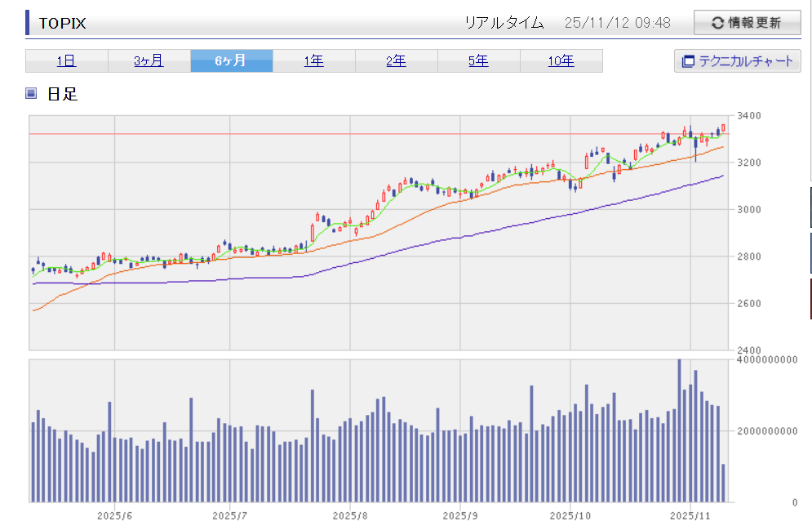Click the window icon beside テクニカルチャート
Screen dimensions: 812x526
(x=688, y=61)
